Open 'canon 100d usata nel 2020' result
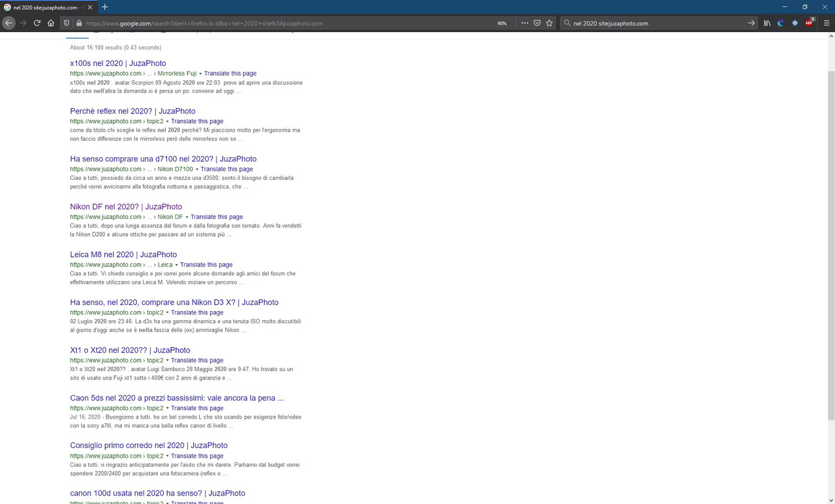The width and height of the screenshot is (835, 504). [157, 494]
